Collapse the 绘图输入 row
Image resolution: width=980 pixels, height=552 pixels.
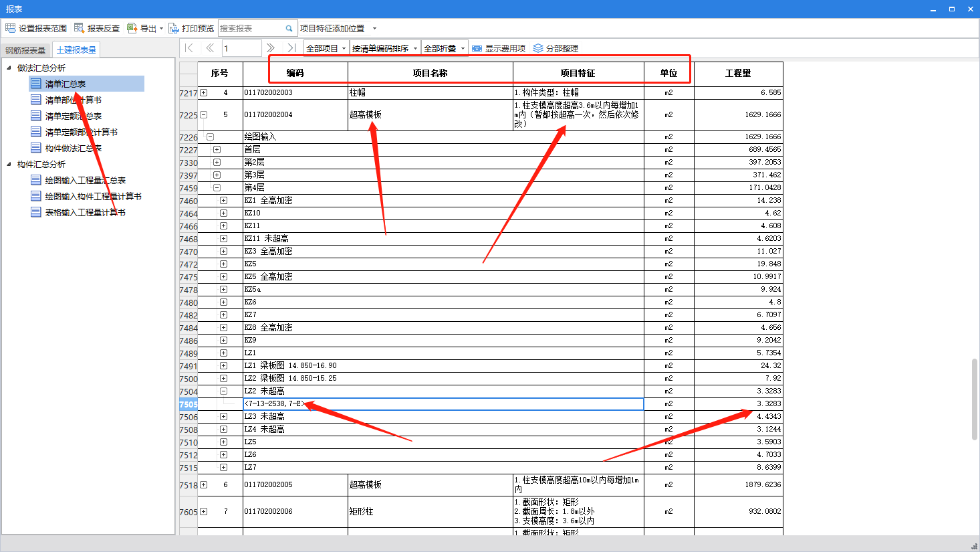tap(210, 136)
